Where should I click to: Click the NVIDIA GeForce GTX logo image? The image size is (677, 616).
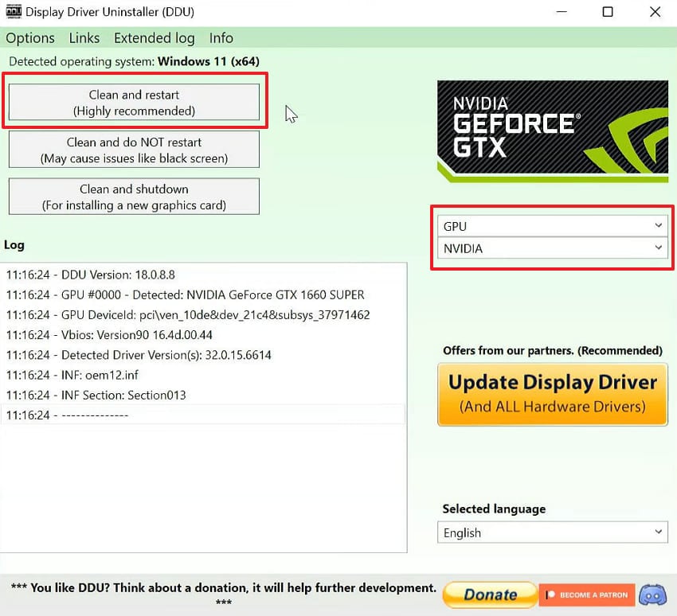pyautogui.click(x=552, y=131)
